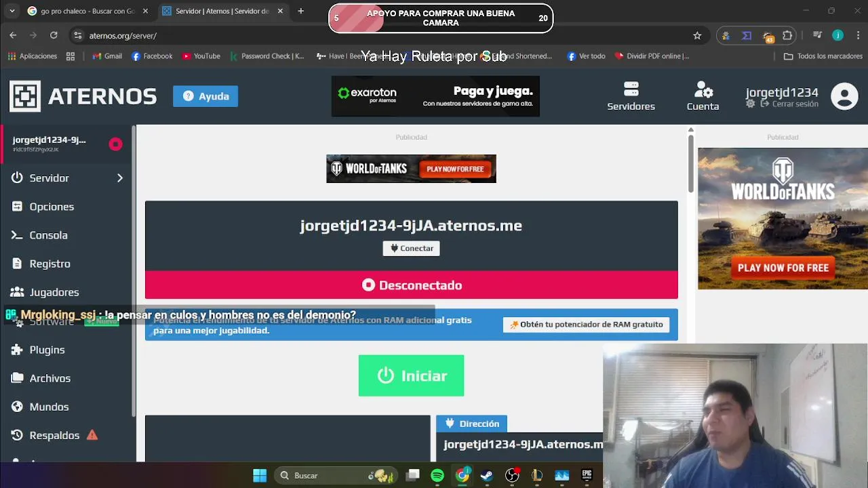Click PLAY NOW FOR FREE in sidebar ad
This screenshot has width=868, height=488.
pos(783,268)
